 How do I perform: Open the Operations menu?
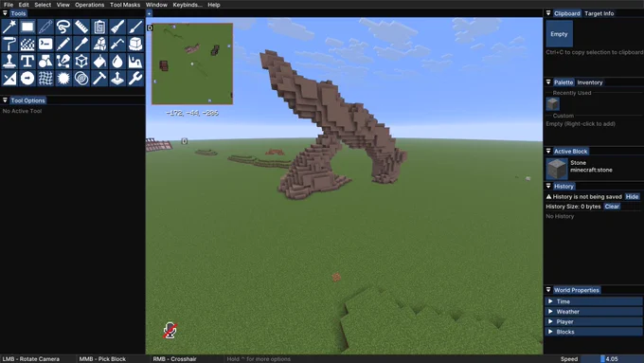[x=90, y=5]
